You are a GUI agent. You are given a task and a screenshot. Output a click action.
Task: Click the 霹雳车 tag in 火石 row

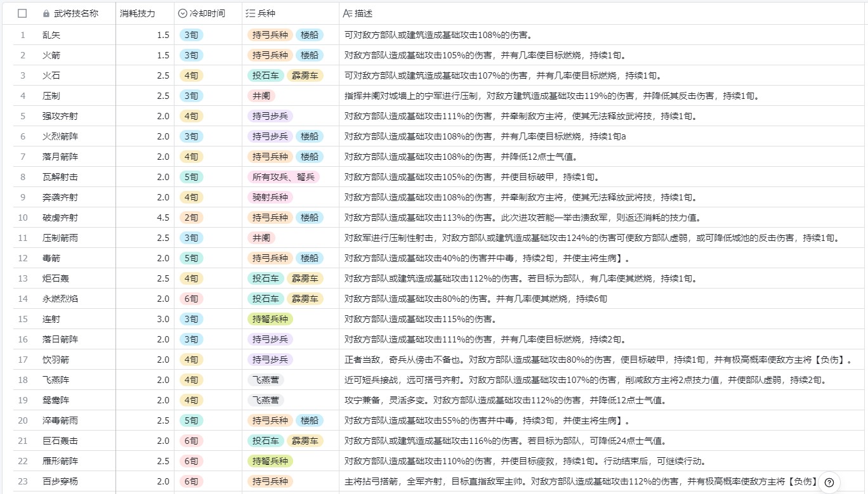click(305, 75)
